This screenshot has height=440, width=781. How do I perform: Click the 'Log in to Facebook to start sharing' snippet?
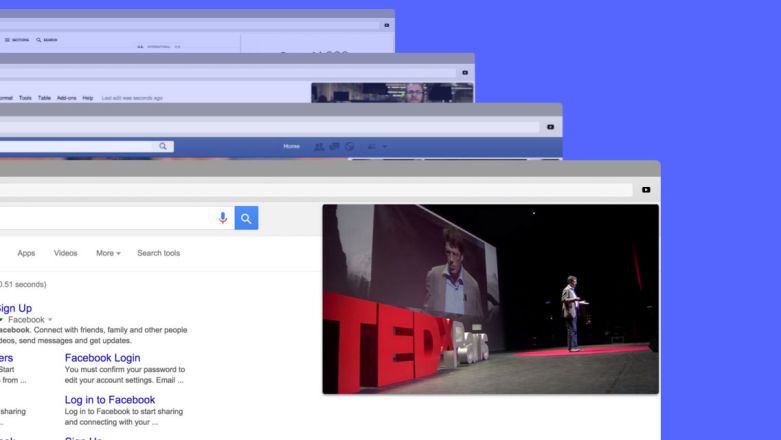[x=124, y=417]
